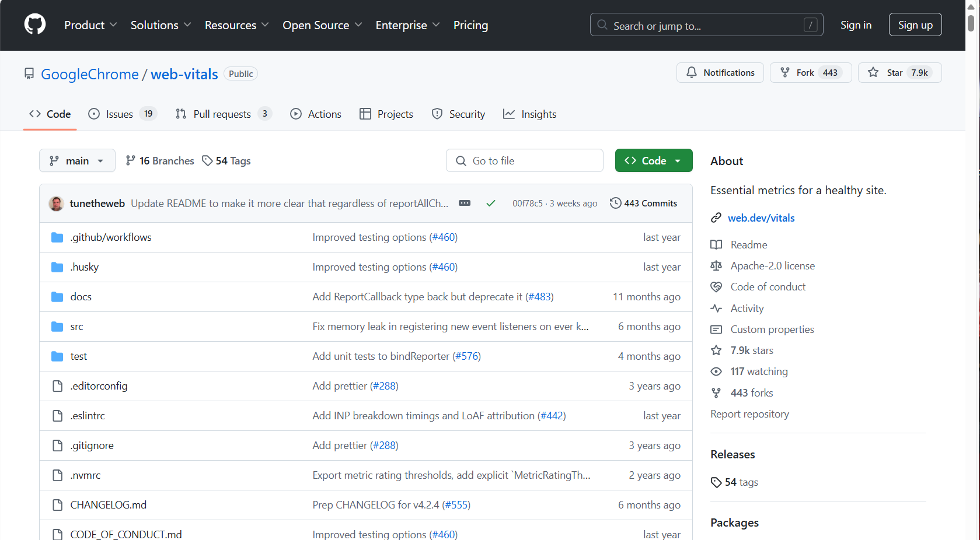Click Report repository link

[749, 414]
